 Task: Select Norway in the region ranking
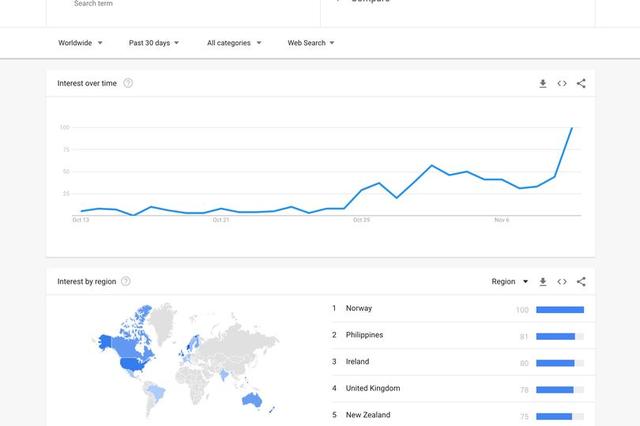358,309
